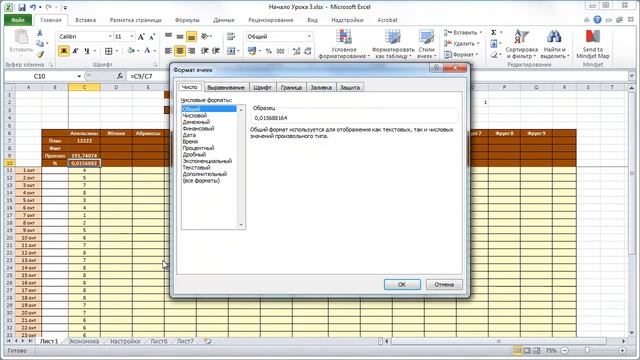
Task: Click the Fill Color bucket icon
Action: [131, 51]
